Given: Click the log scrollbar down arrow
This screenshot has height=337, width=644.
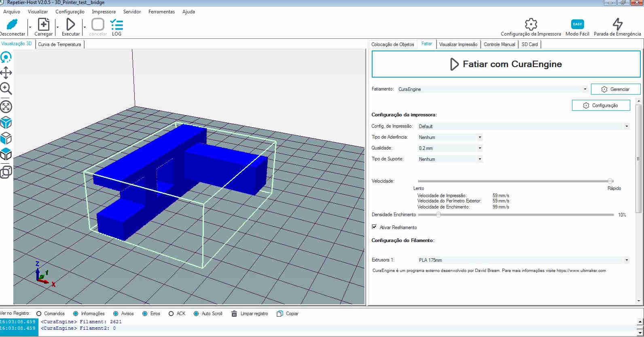Looking at the screenshot, I should (x=640, y=333).
